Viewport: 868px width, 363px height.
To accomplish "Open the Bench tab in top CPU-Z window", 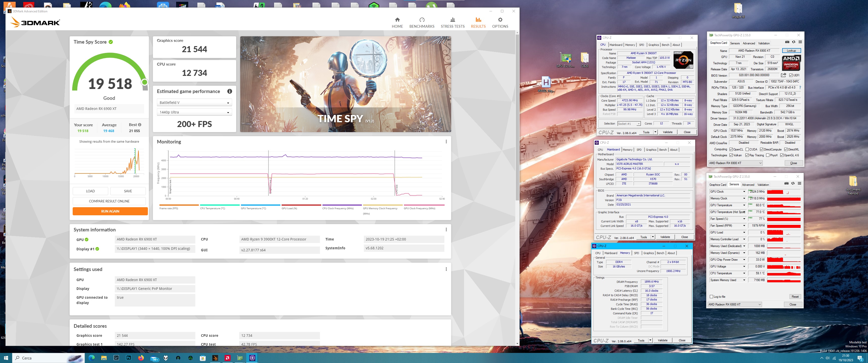I will click(x=665, y=45).
